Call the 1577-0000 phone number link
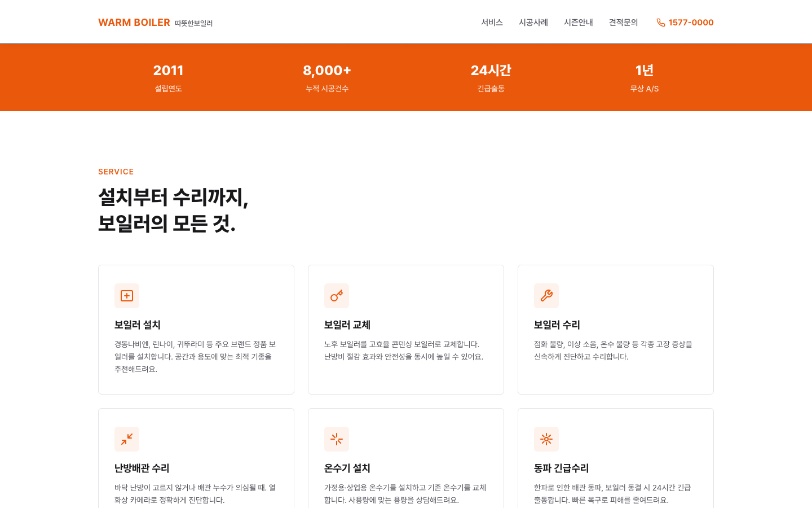This screenshot has width=812, height=508. coord(691,23)
